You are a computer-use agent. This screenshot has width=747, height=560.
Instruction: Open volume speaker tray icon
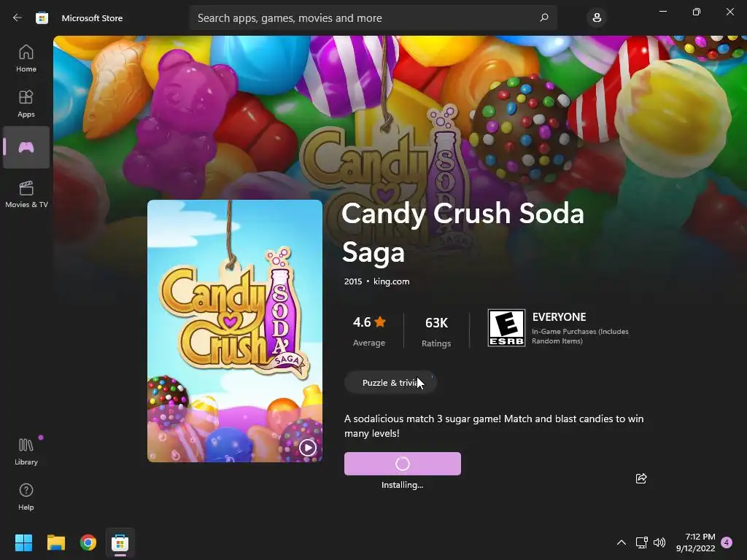pos(659,542)
